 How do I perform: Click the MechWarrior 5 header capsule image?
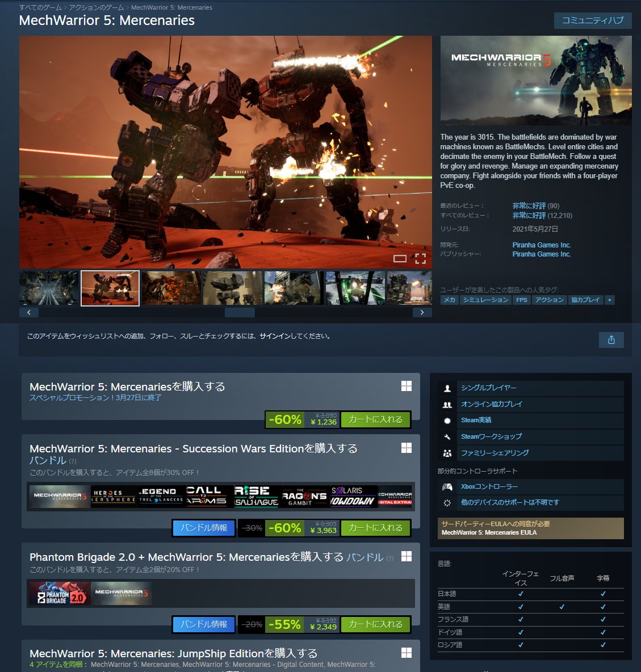(x=536, y=81)
